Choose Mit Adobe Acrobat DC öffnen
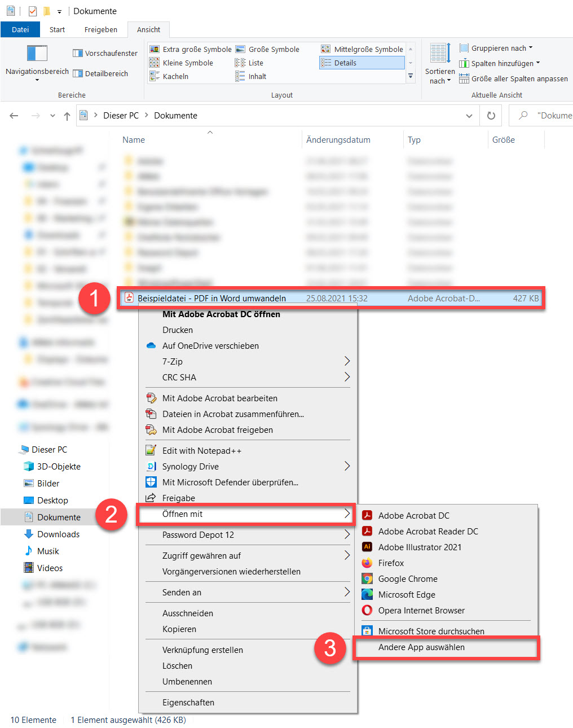 coord(221,314)
